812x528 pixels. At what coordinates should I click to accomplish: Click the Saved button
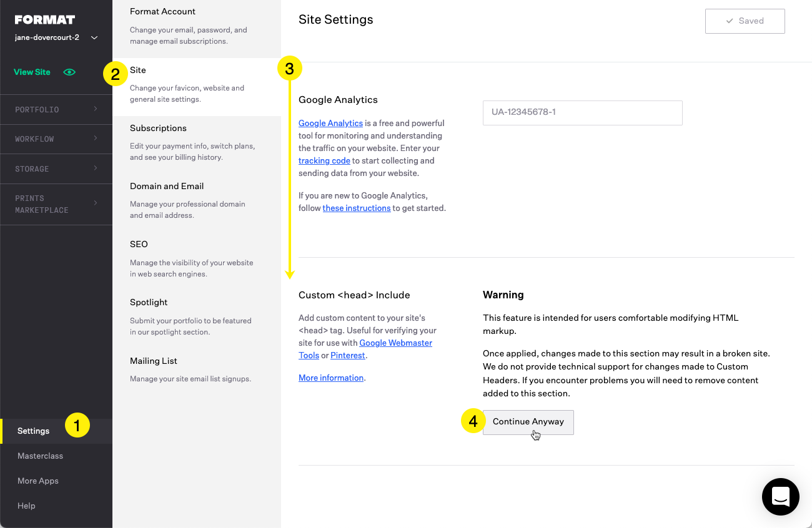745,21
